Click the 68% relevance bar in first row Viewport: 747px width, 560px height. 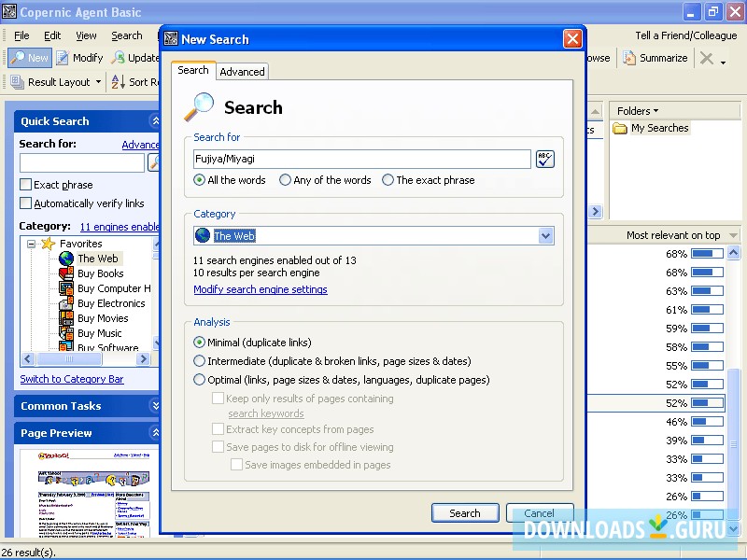click(707, 254)
